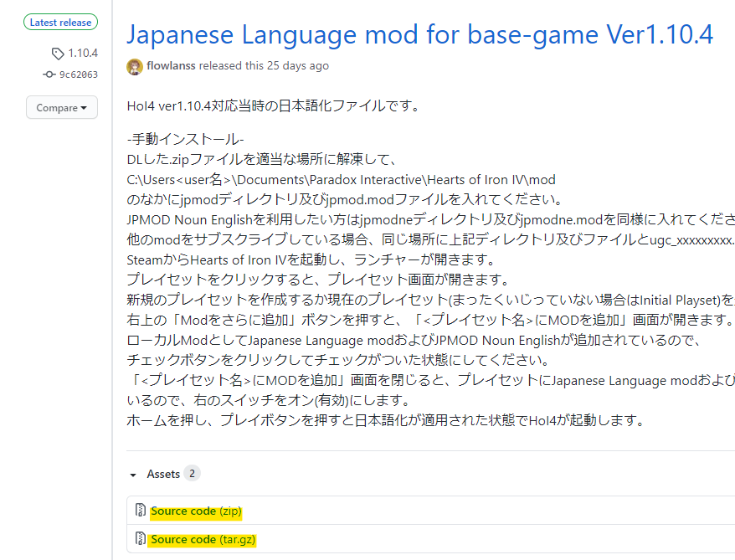The width and height of the screenshot is (735, 560).
Task: Click the line starting 'ホームを押し'
Action: click(386, 420)
